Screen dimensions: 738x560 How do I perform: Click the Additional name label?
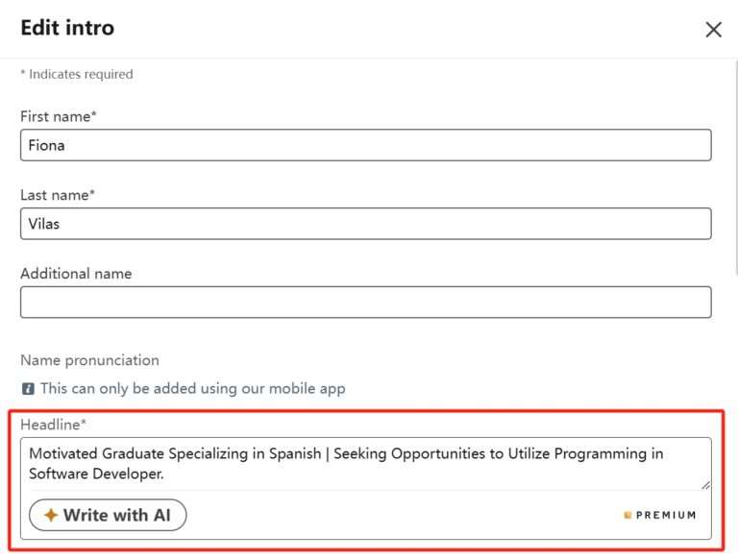tap(76, 274)
